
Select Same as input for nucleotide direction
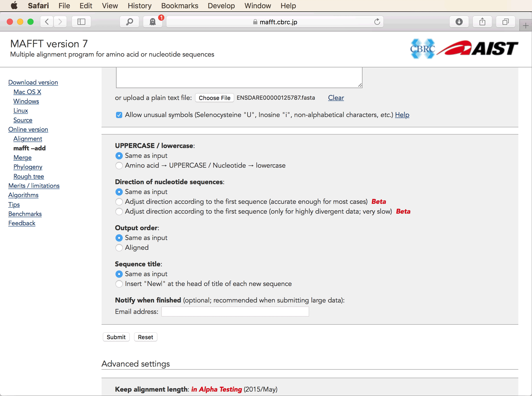coord(119,192)
